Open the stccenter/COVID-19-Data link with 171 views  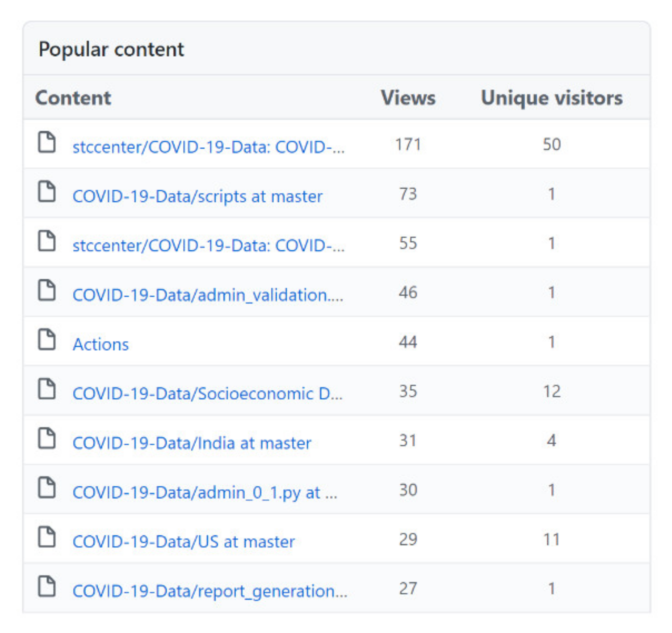[x=208, y=147]
